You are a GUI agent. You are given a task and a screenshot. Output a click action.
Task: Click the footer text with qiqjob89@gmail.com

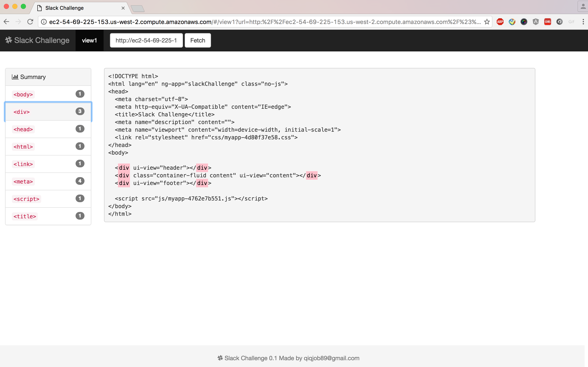292,358
